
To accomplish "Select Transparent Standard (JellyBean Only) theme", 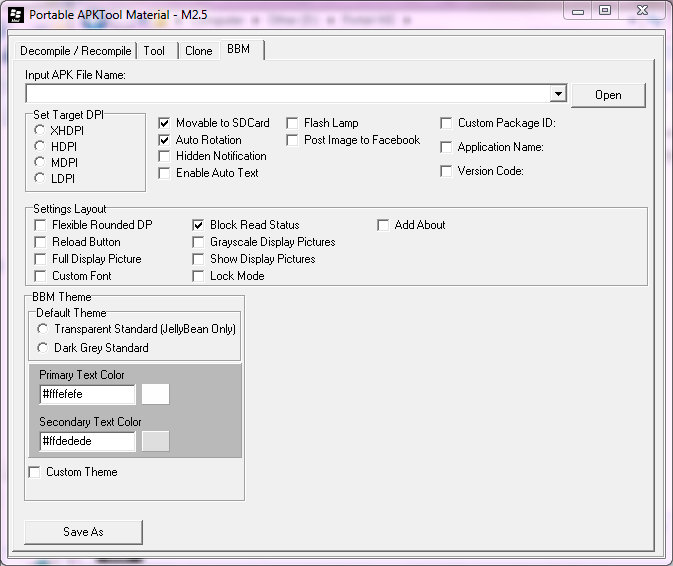I will [42, 329].
